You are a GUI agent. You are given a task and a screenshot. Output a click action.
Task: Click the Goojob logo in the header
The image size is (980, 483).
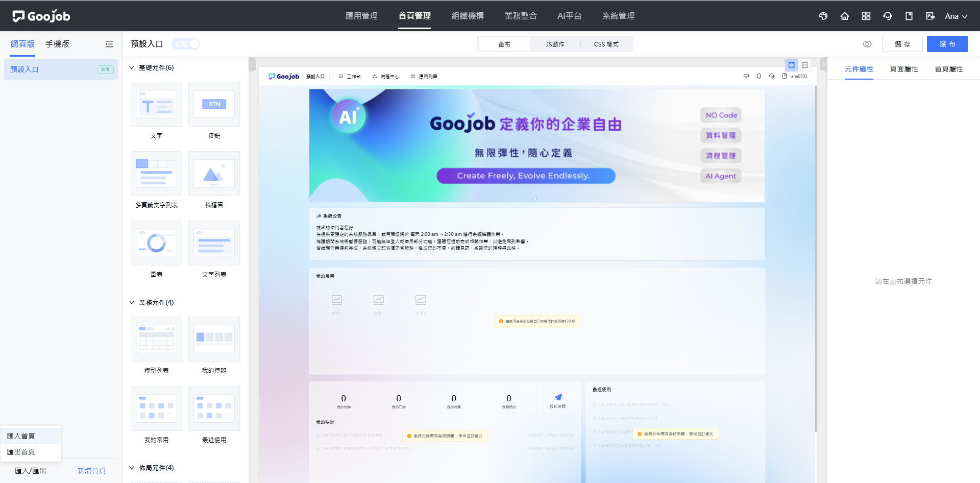pyautogui.click(x=41, y=16)
